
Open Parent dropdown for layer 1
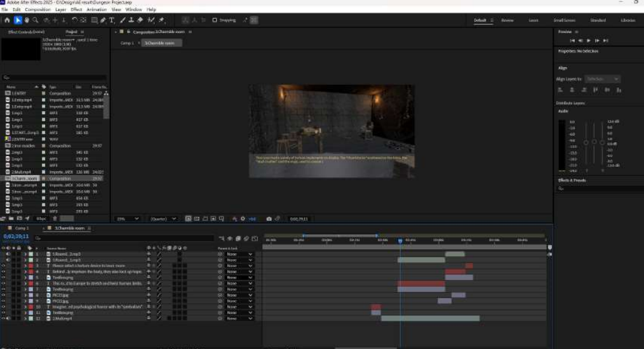[239, 254]
